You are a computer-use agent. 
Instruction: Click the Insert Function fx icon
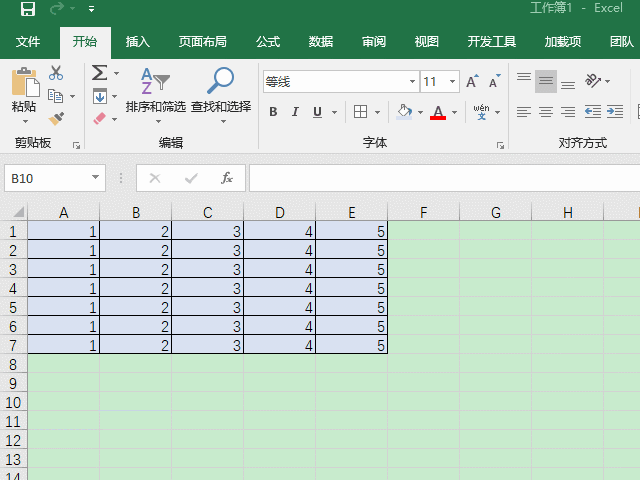click(x=227, y=178)
